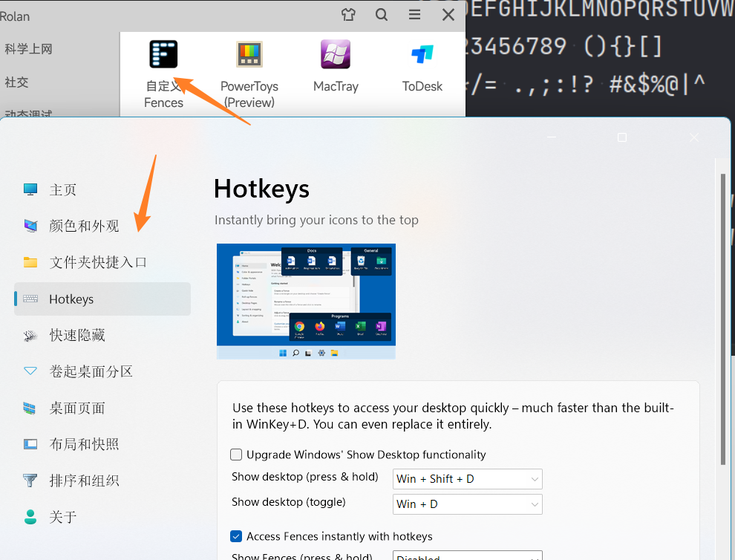Uncheck Access Fences instantly with hotkeys
735x560 pixels.
pos(236,536)
